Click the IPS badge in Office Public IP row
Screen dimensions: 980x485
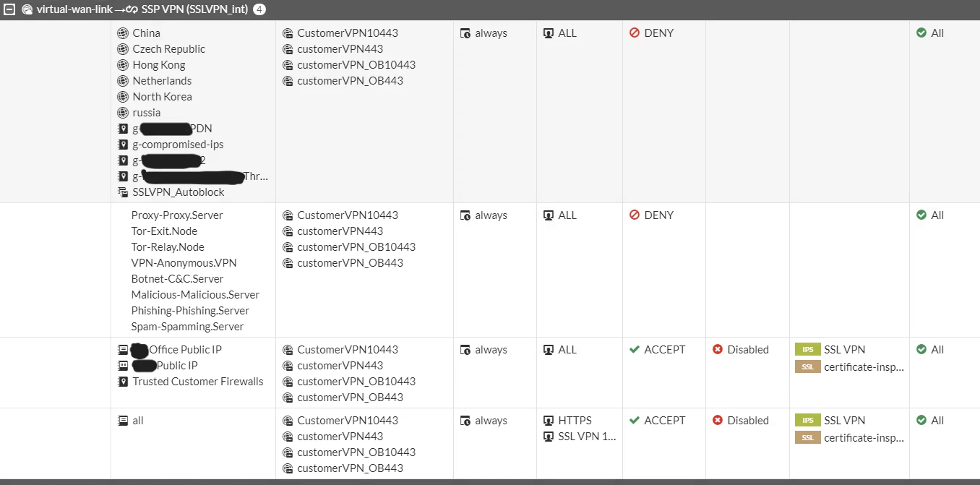pos(807,350)
